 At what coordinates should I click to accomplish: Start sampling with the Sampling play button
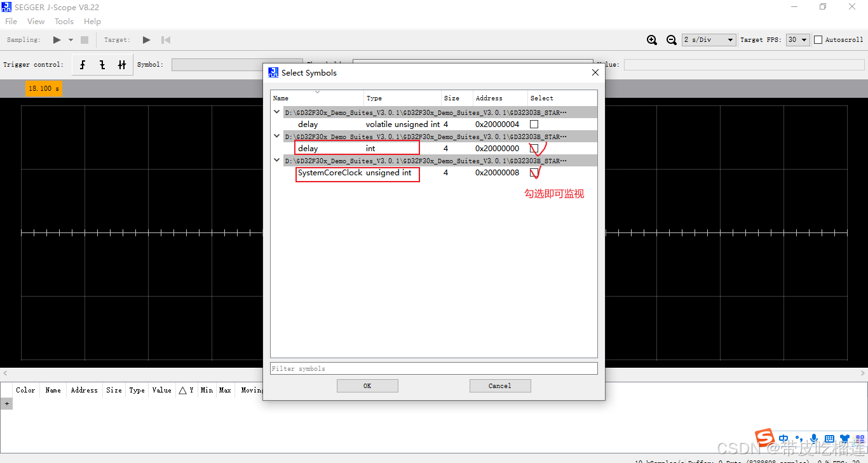(x=57, y=40)
